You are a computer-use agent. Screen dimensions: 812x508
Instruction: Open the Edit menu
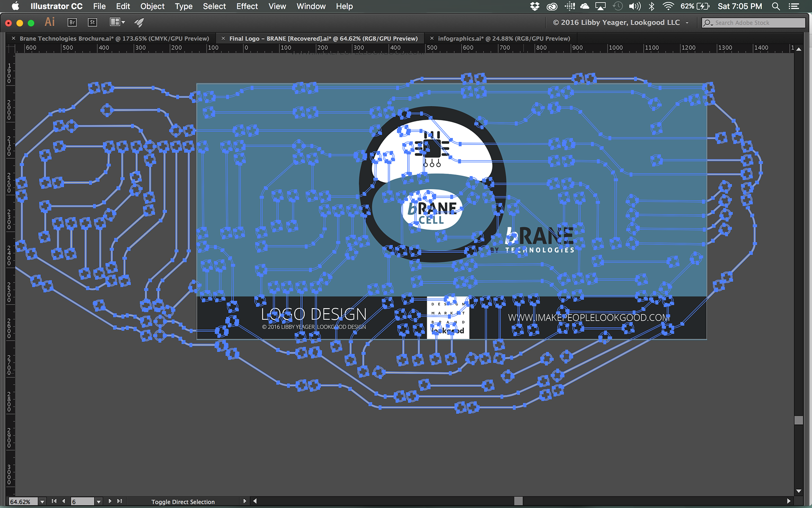click(123, 6)
